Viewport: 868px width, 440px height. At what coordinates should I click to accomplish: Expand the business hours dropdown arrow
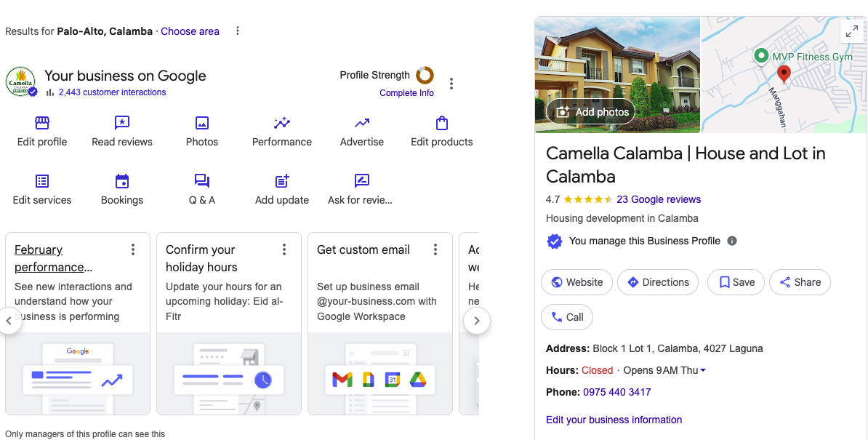[x=703, y=371]
